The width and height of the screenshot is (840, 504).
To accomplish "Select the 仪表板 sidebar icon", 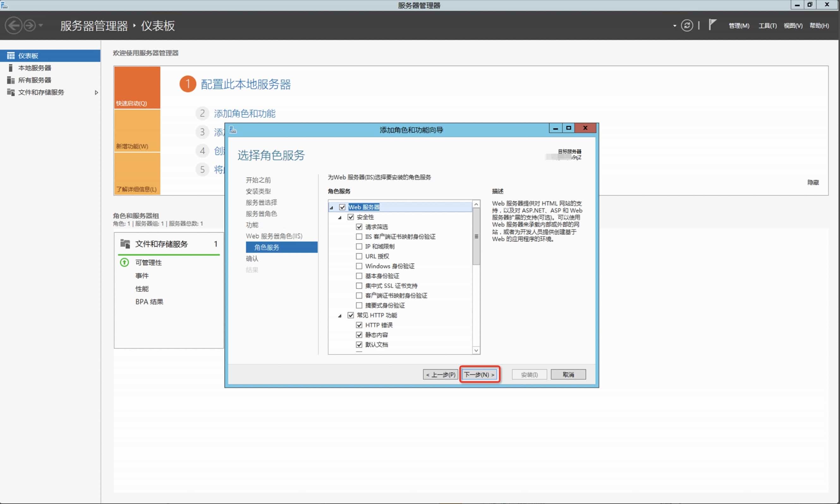I will point(10,56).
